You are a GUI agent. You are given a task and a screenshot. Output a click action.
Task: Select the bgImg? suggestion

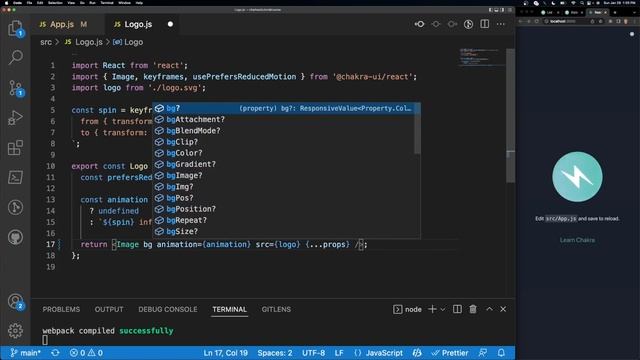[x=283, y=187]
